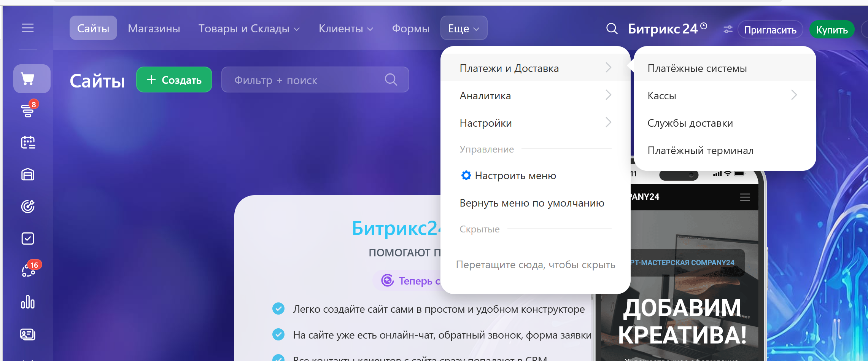Collapse the Еще dropdown menu

pyautogui.click(x=464, y=28)
